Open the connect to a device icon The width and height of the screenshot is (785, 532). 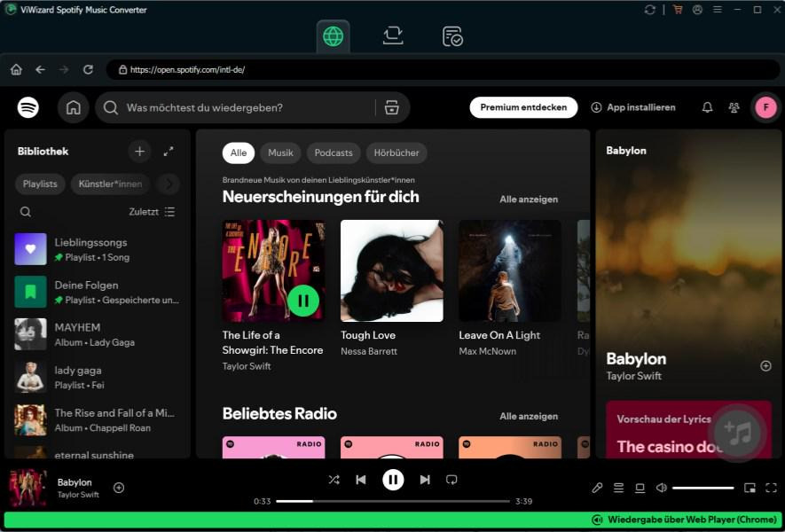(640, 488)
